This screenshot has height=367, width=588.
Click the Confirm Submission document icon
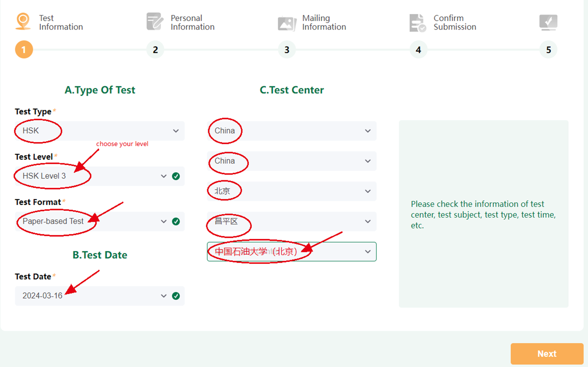[x=417, y=23]
